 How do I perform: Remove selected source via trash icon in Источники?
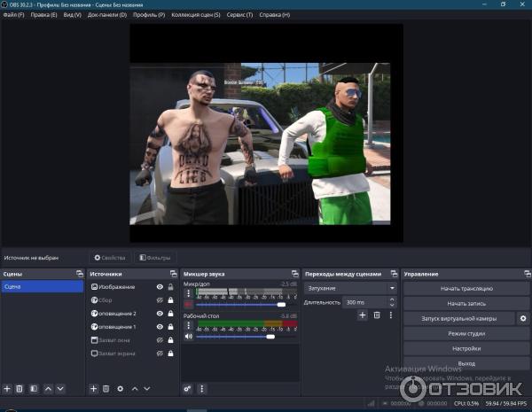coord(106,389)
